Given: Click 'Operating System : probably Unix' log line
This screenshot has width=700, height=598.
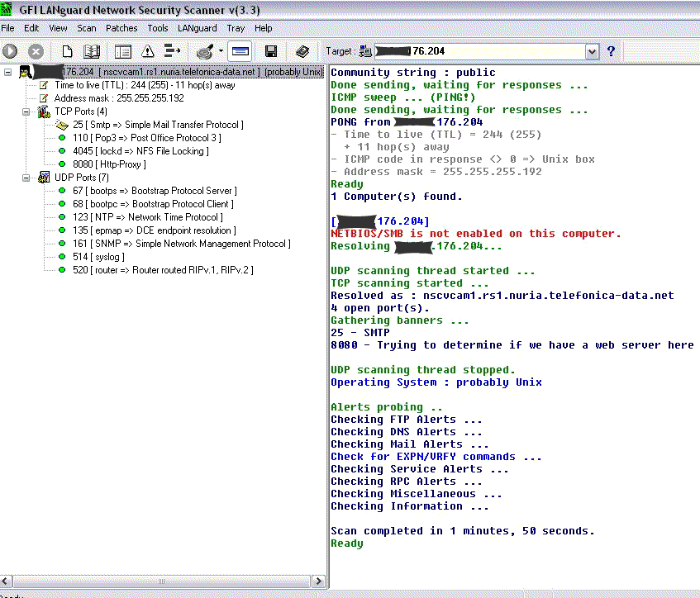Looking at the screenshot, I should coord(436,382).
